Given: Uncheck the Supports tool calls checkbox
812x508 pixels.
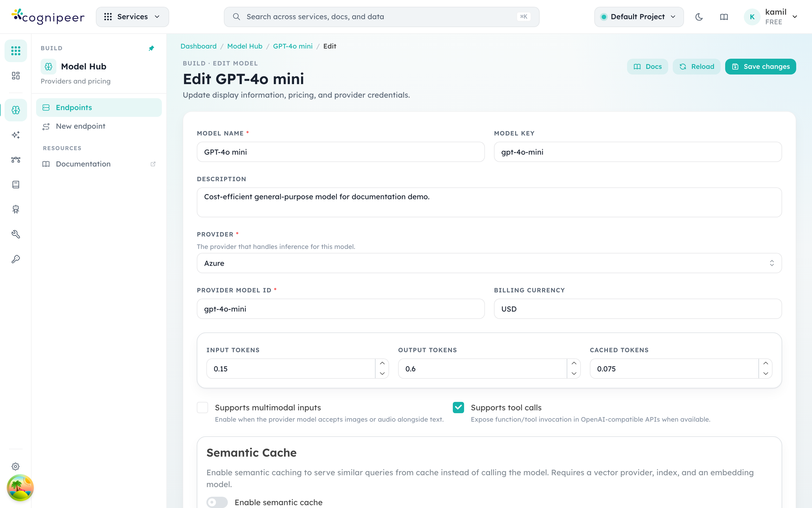Looking at the screenshot, I should click(x=458, y=408).
